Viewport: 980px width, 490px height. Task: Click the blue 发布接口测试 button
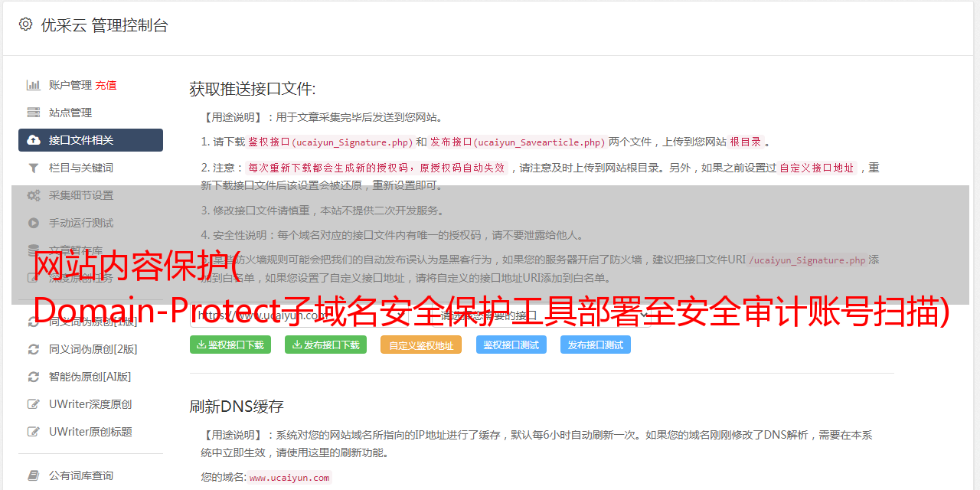(596, 345)
